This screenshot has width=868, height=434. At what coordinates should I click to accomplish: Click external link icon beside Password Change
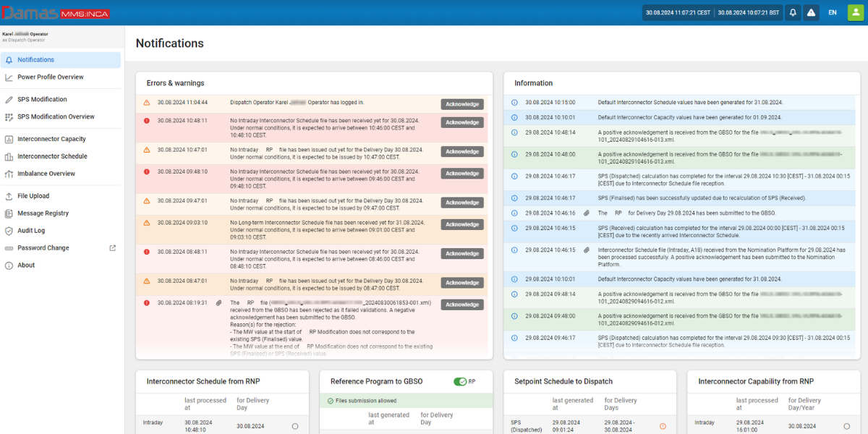(112, 248)
